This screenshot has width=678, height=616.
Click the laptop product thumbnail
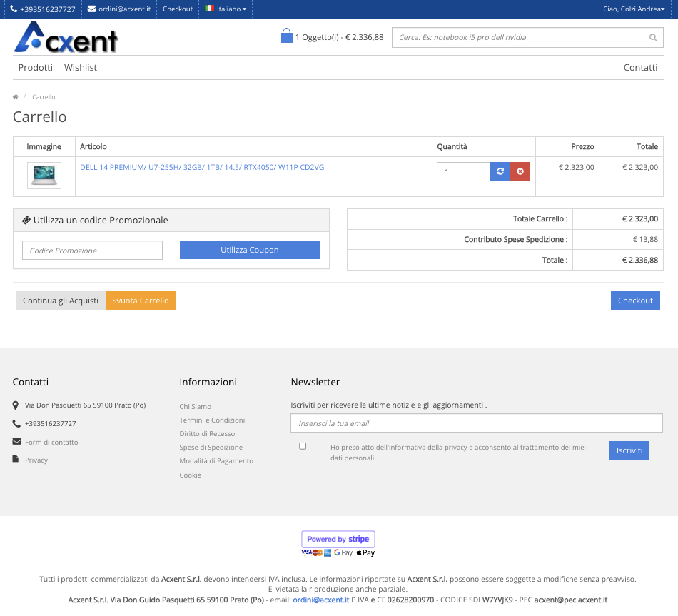[44, 176]
